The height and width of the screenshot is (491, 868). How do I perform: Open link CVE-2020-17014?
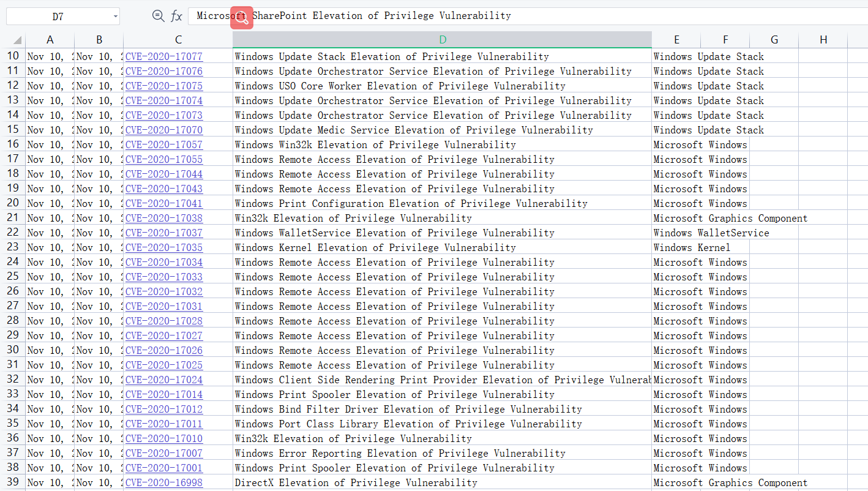click(x=164, y=394)
